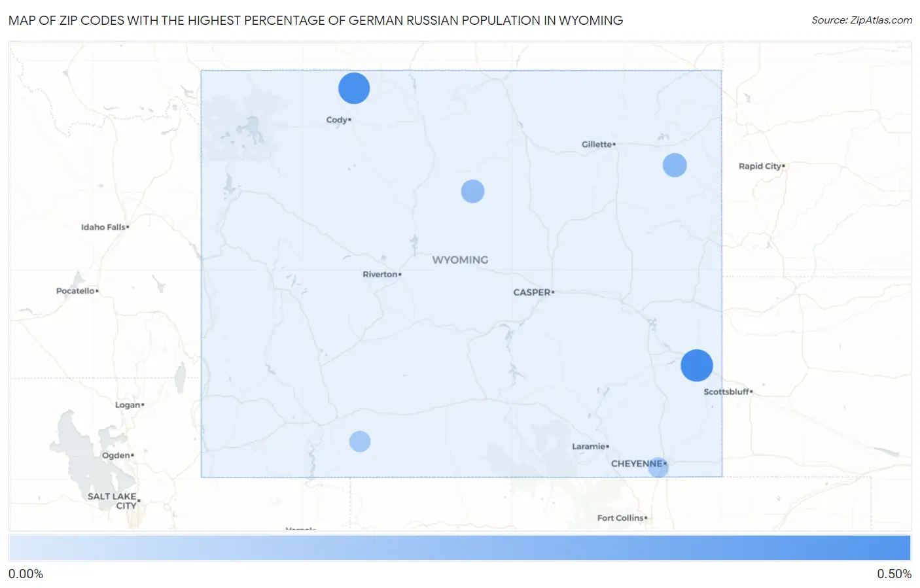Click the map title heading

click(315, 20)
